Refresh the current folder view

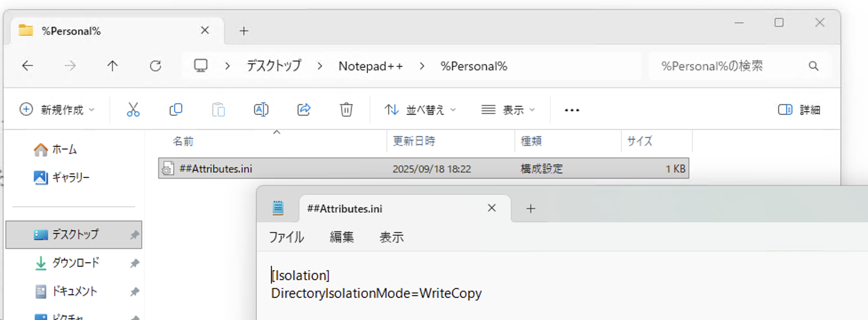click(x=155, y=66)
